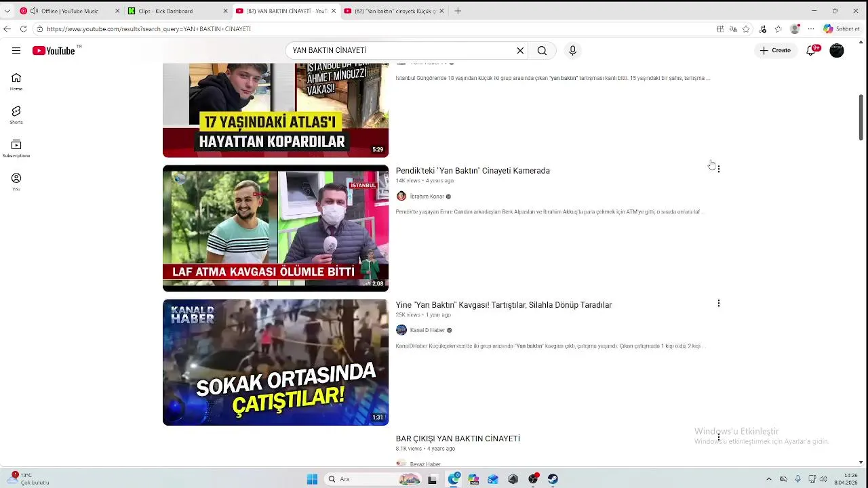
Task: Show hidden system tray icons chevron
Action: pos(769,479)
